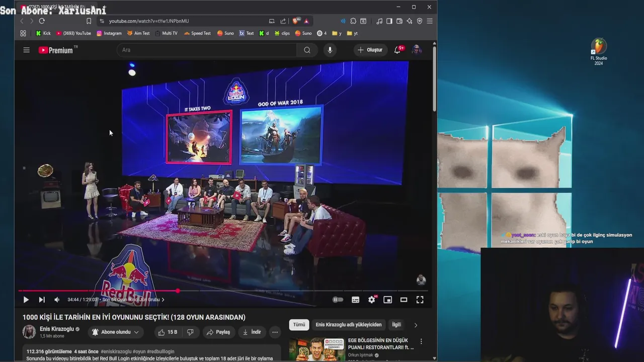Screen dimensions: 644x362
Task: Open the clips bookmark
Action: [282, 33]
